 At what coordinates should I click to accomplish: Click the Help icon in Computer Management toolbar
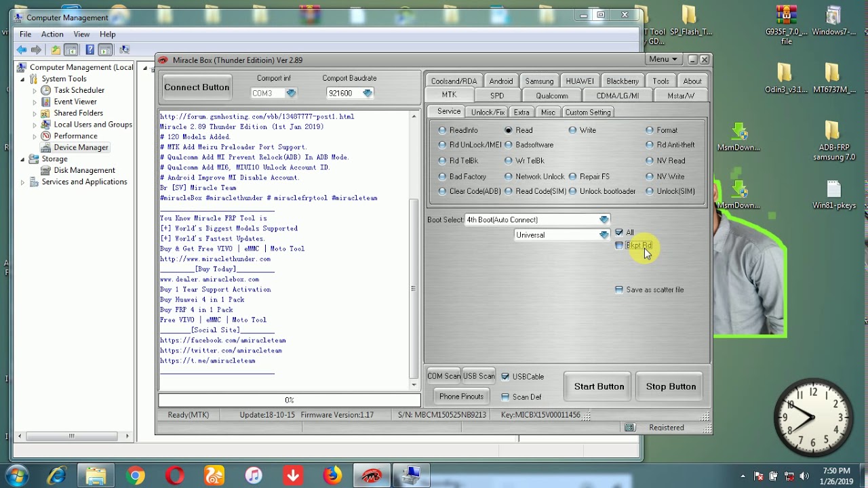coord(90,50)
